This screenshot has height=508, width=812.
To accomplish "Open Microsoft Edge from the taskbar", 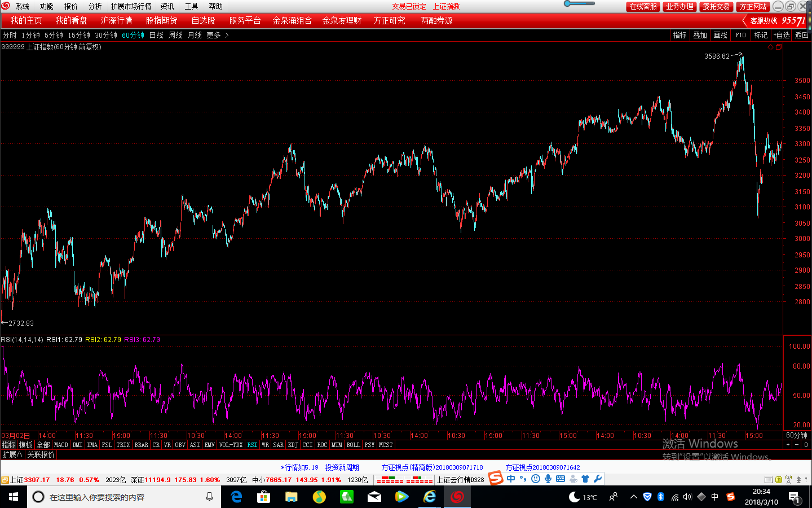I will click(237, 497).
